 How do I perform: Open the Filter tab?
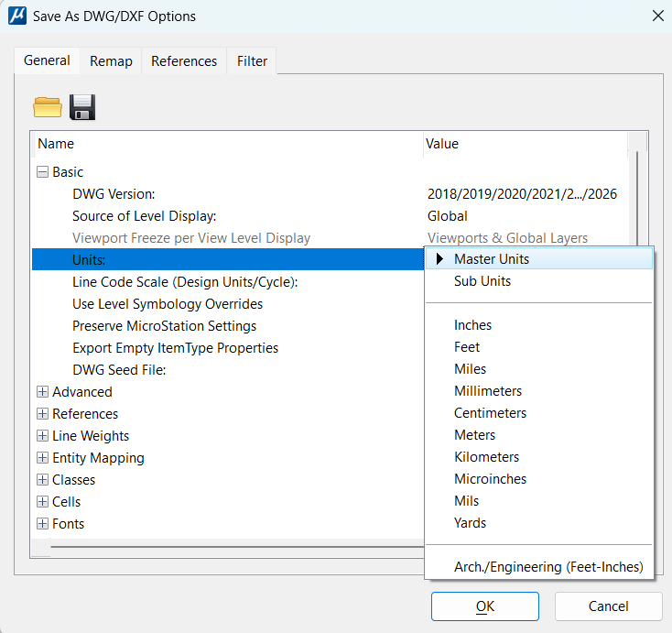(x=252, y=61)
